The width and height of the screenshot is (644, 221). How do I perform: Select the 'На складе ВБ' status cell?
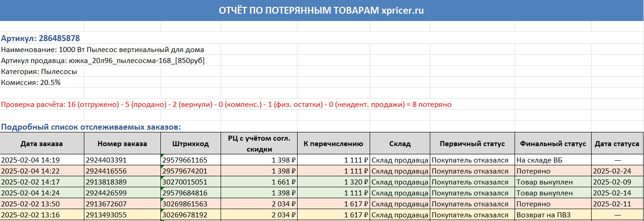pyautogui.click(x=553, y=160)
